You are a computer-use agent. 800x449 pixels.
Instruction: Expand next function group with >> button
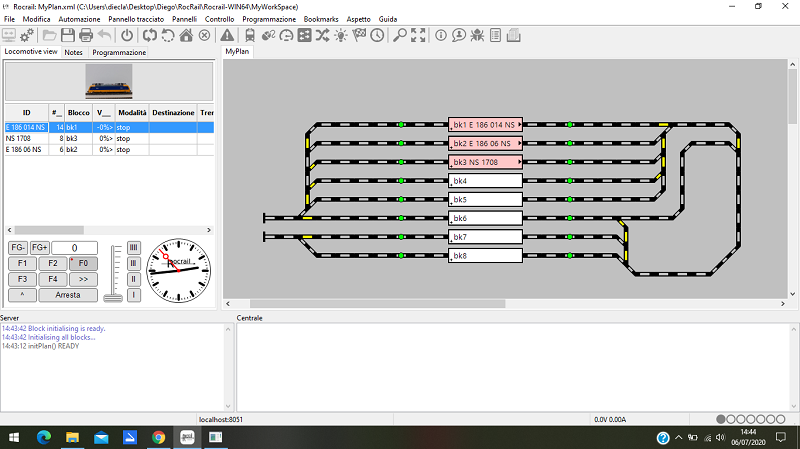pos(84,279)
